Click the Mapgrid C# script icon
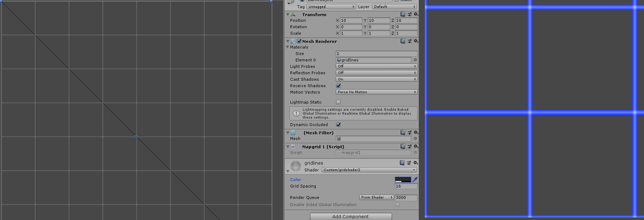Image resolution: width=644 pixels, height=220 pixels. pos(293,147)
